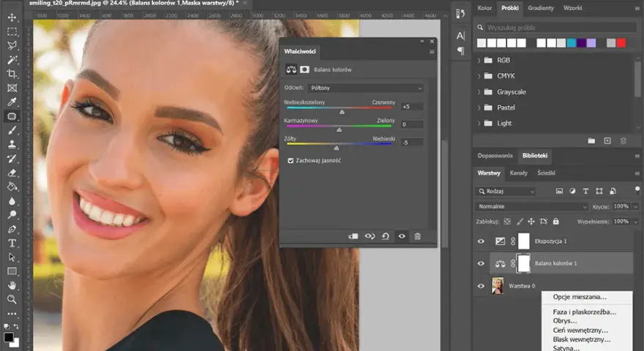The height and width of the screenshot is (351, 644).
Task: Select the Paint Bucket tool
Action: point(12,186)
